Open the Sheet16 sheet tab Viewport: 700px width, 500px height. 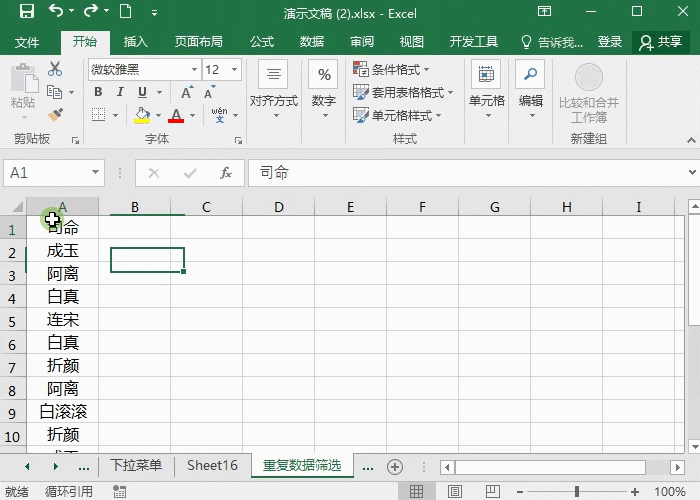[x=212, y=466]
